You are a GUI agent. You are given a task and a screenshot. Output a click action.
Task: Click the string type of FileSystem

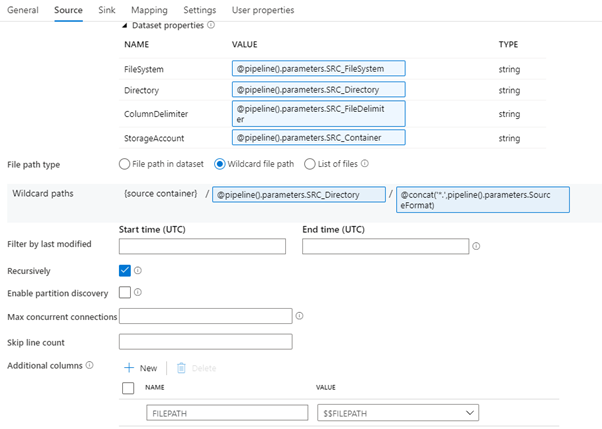point(509,70)
